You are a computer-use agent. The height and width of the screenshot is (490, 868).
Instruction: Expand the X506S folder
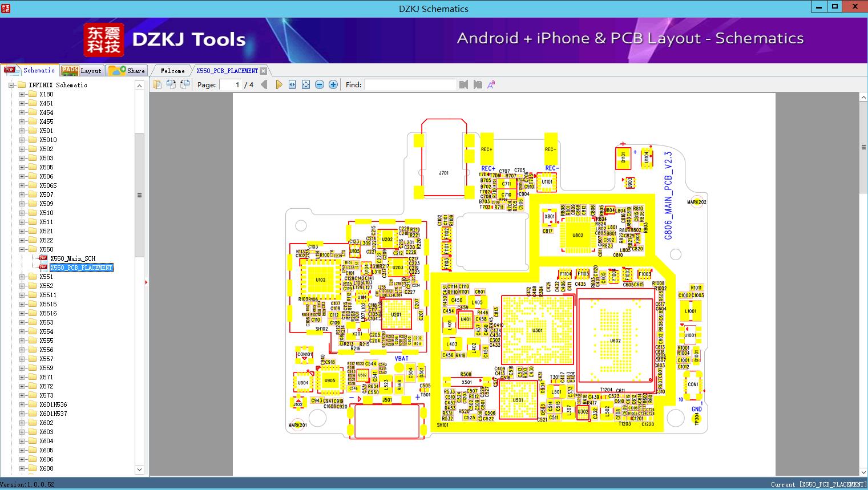(22, 185)
